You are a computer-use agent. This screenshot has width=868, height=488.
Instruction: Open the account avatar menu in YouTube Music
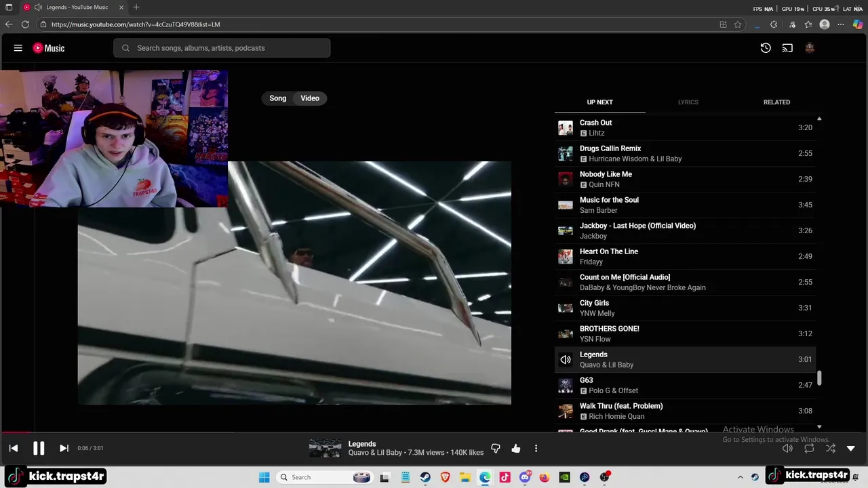point(809,48)
